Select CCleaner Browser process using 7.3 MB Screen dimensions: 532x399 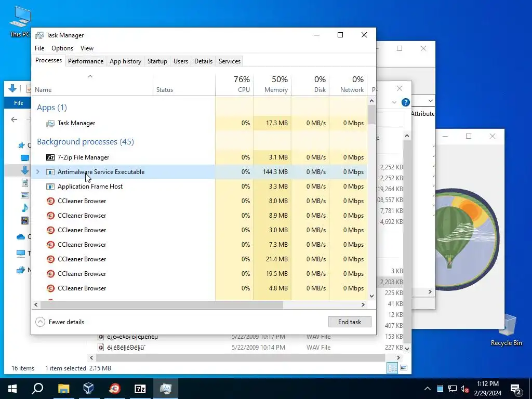(x=199, y=245)
